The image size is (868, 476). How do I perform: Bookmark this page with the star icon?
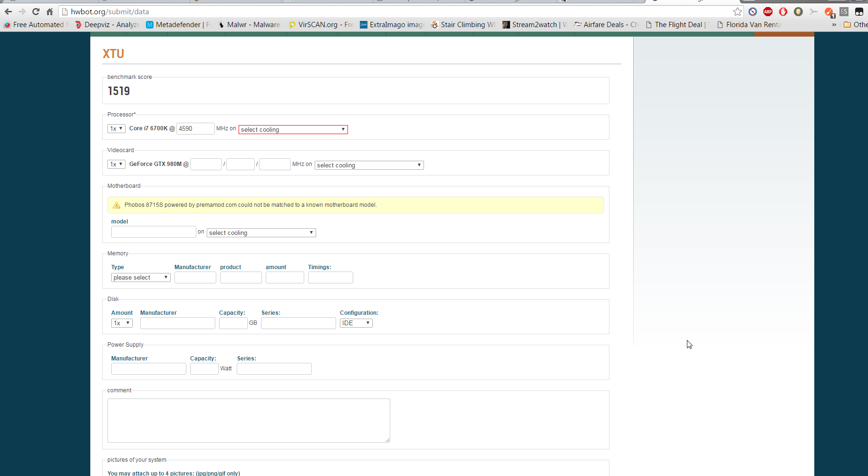pyautogui.click(x=737, y=11)
